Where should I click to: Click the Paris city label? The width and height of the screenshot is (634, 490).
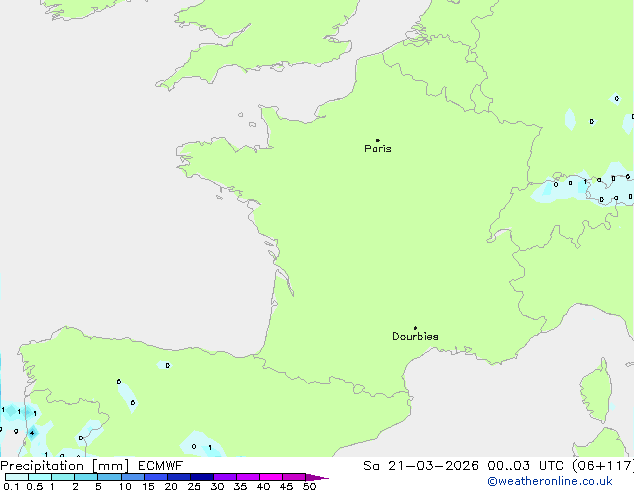tap(378, 149)
